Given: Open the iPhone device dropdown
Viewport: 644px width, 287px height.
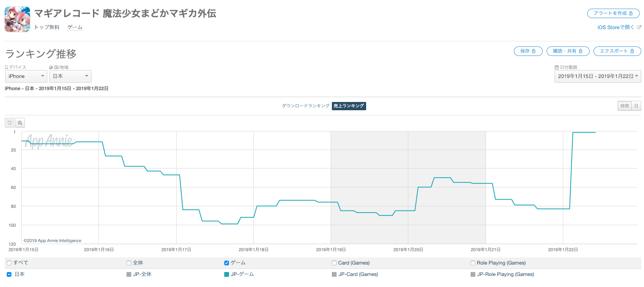Looking at the screenshot, I should pyautogui.click(x=26, y=76).
